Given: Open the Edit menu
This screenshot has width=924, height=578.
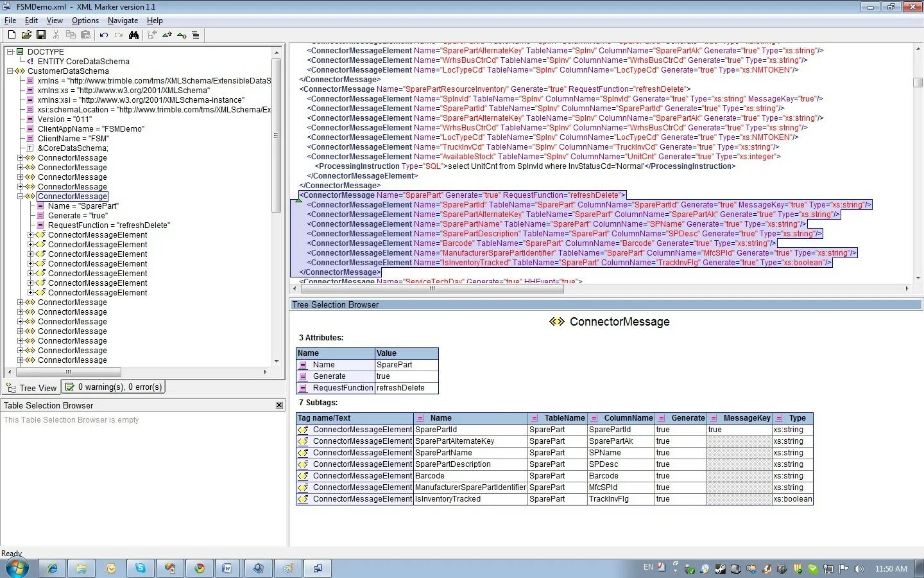Looking at the screenshot, I should click(31, 21).
